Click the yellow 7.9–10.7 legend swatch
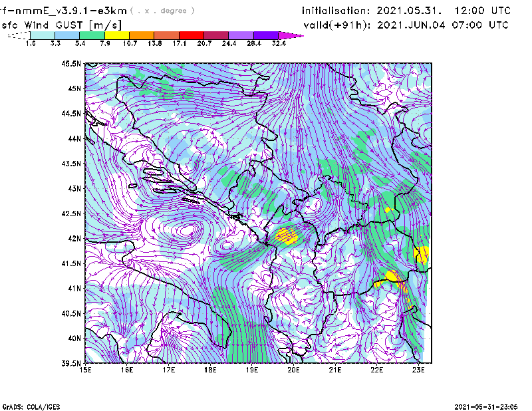 [x=117, y=35]
